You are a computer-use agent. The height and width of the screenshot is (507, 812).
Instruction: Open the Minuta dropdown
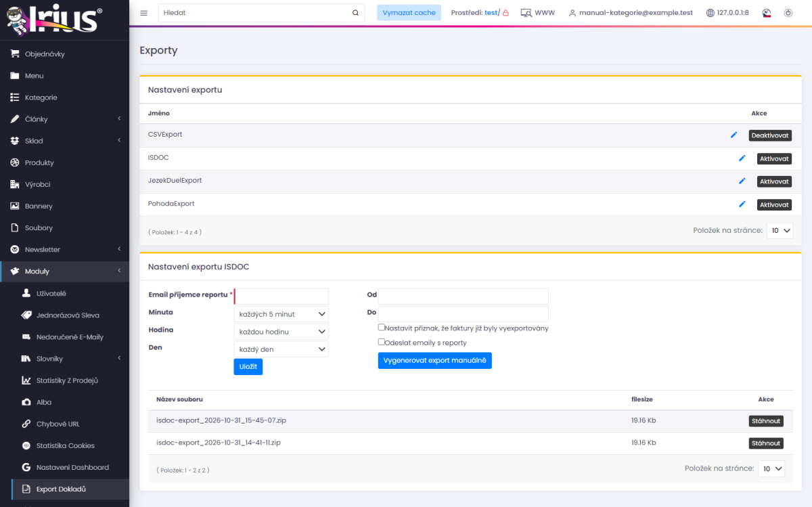[281, 314]
